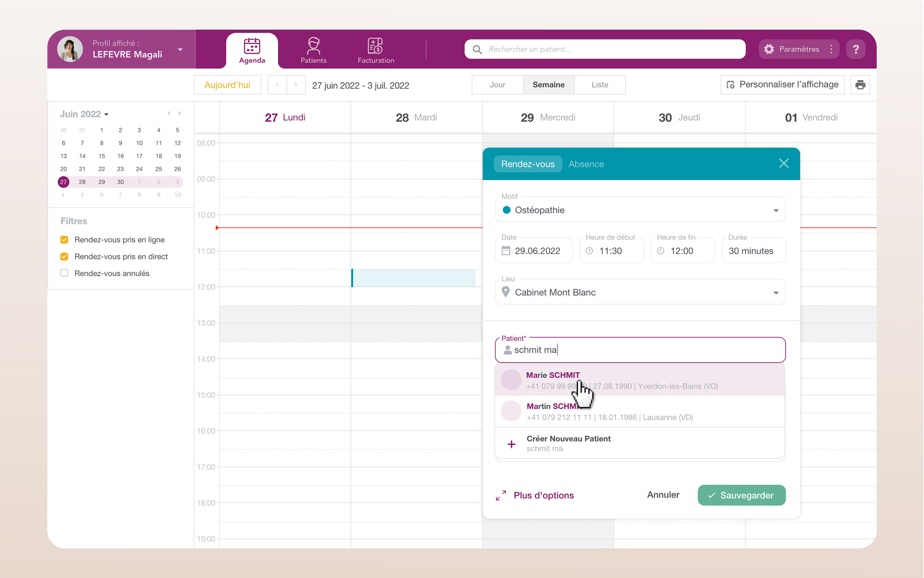Click clock icon in Heure de début
The image size is (924, 578).
(589, 251)
